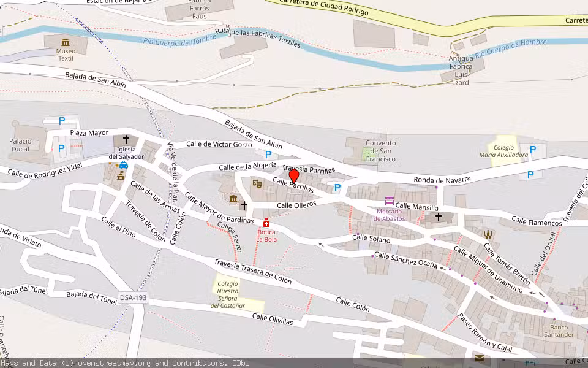
Task: Click the Calle Mansilla street label
Action: (417, 207)
